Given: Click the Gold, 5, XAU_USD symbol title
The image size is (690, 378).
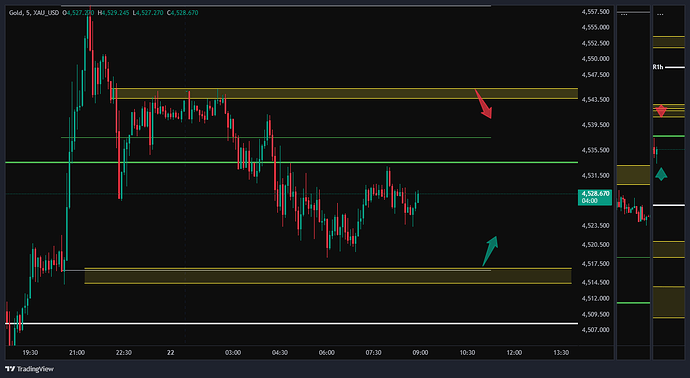Looking at the screenshot, I should tap(34, 13).
